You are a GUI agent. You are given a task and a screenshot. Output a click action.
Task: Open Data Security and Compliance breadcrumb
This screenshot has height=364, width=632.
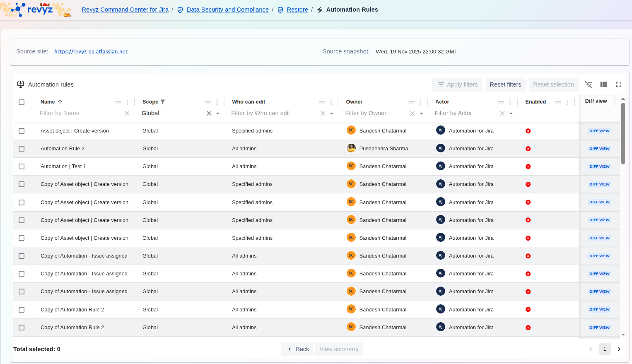(227, 10)
